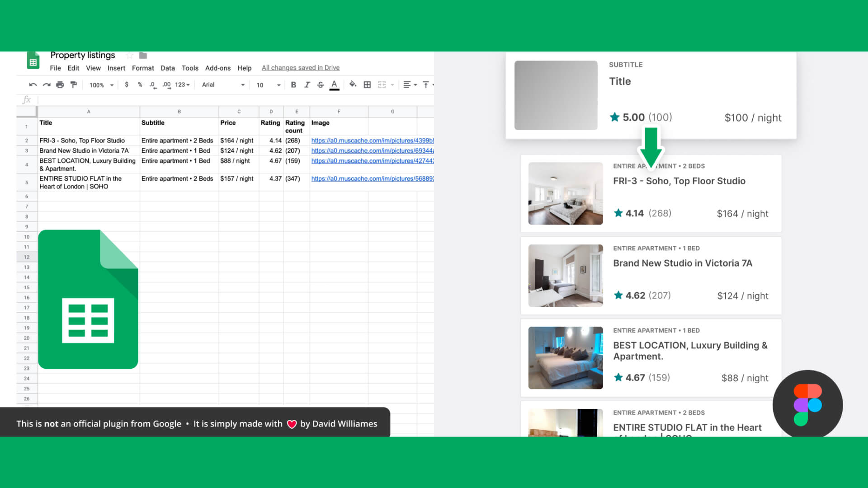Click the Google Sheets home logo
868x488 pixels.
pos(33,61)
